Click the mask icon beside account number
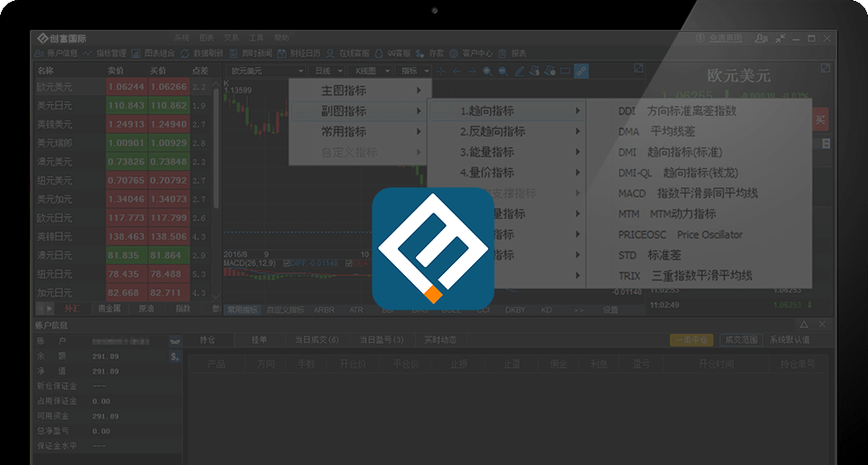The width and height of the screenshot is (868, 465). tap(175, 342)
